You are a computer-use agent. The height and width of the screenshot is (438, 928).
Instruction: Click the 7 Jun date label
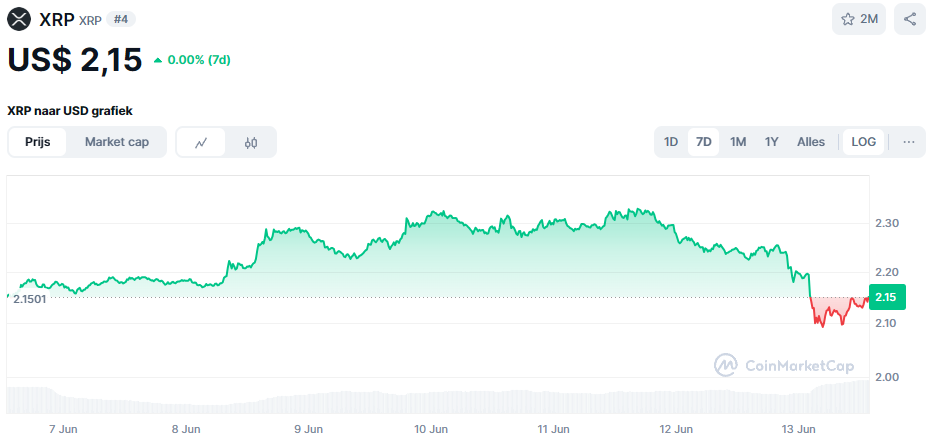(x=63, y=429)
